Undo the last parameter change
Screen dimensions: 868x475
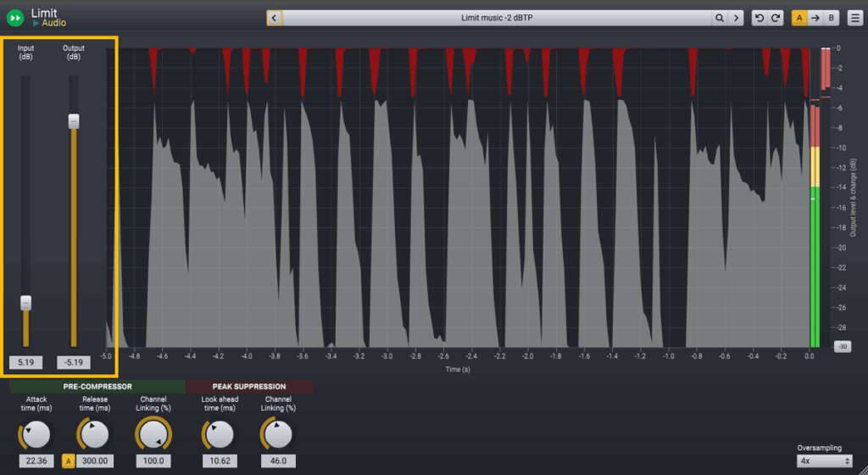[759, 18]
